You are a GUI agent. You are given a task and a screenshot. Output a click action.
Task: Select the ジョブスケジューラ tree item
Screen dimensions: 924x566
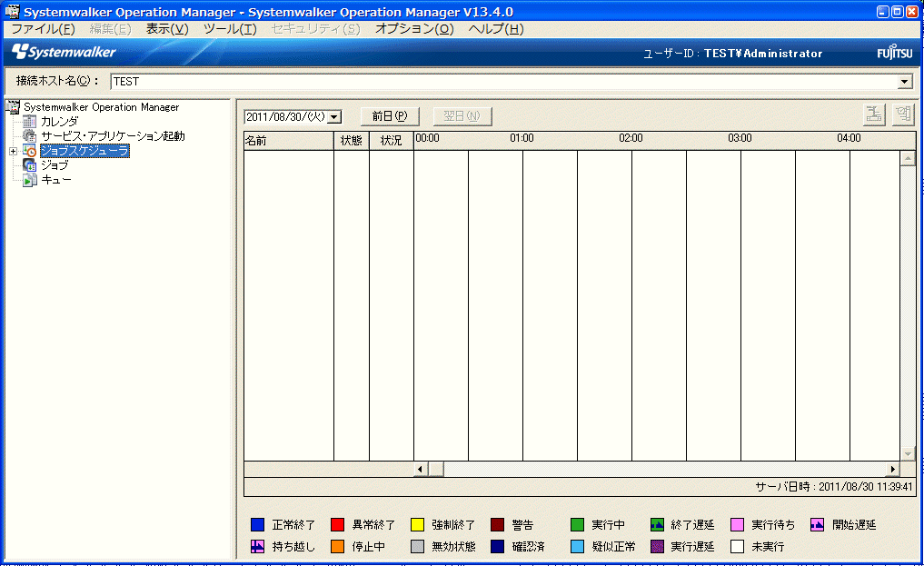tap(84, 151)
